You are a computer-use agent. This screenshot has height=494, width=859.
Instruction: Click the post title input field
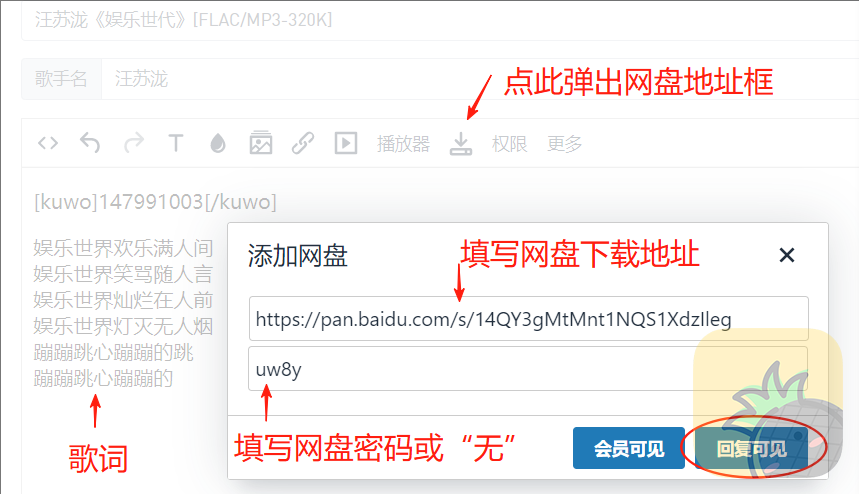pos(440,20)
